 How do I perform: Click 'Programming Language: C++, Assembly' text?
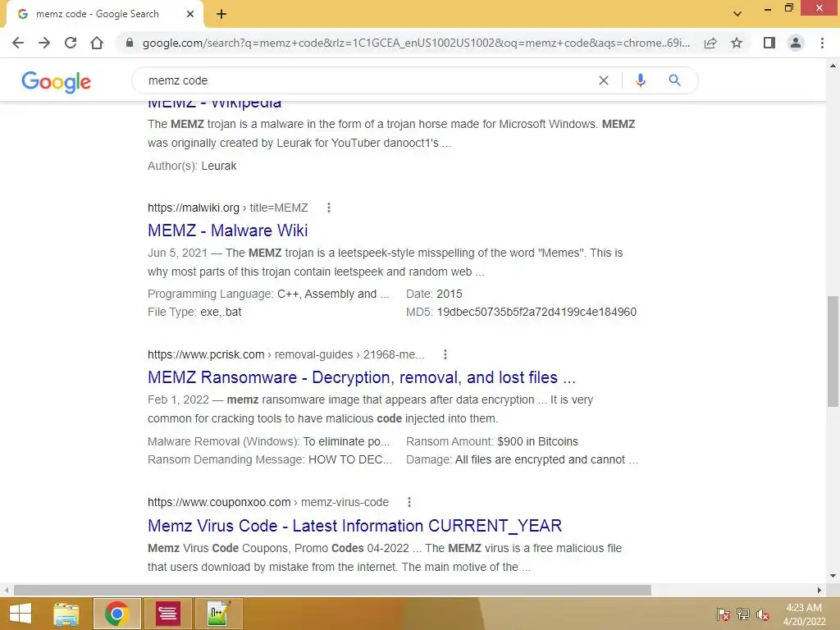coord(268,294)
